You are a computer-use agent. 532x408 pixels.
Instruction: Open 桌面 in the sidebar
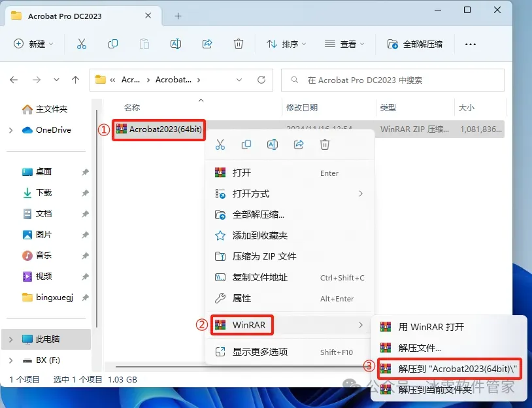[37, 172]
